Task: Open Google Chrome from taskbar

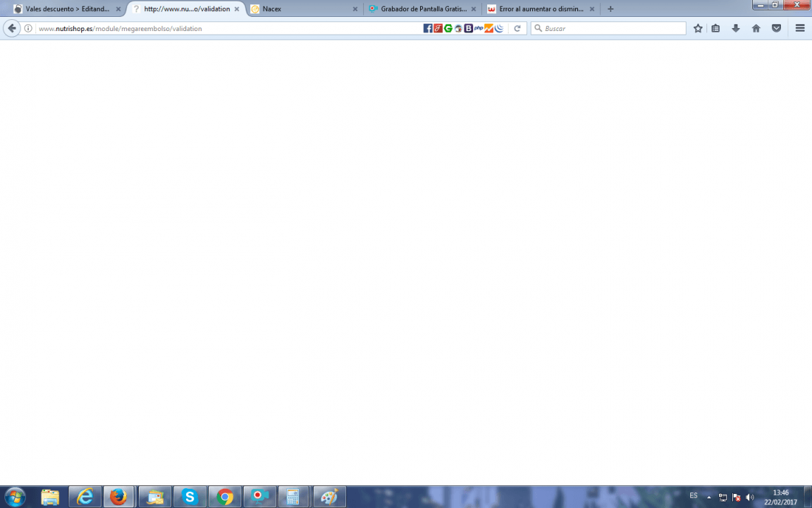Action: (x=224, y=497)
